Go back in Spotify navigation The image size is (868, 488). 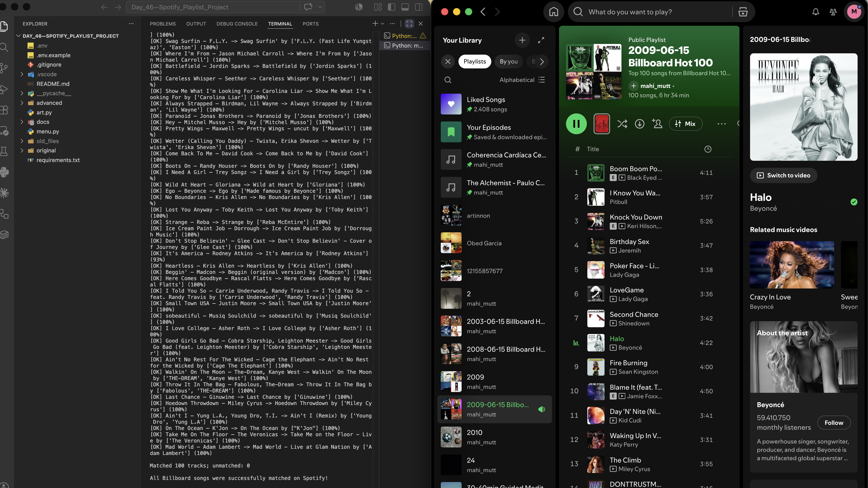click(x=483, y=12)
